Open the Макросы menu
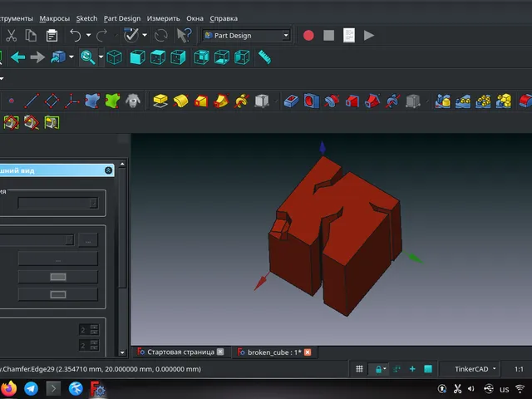Screen dimensions: 532x399 point(55,18)
